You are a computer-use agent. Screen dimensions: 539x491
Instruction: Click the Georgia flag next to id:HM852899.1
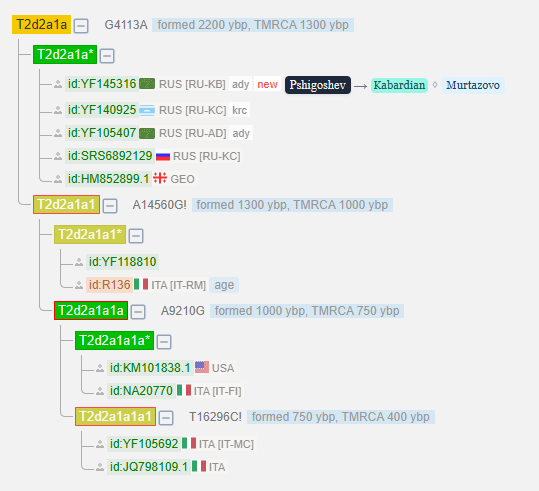click(160, 178)
